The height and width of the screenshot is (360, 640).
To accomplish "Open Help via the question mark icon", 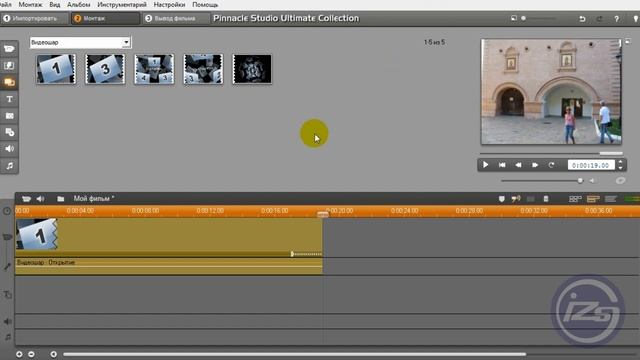I will coord(616,19).
